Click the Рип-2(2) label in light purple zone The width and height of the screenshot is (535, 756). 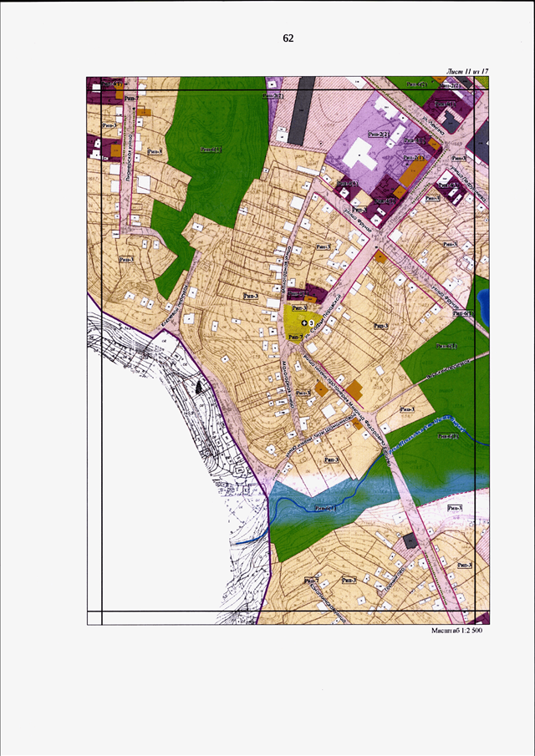pyautogui.click(x=376, y=134)
